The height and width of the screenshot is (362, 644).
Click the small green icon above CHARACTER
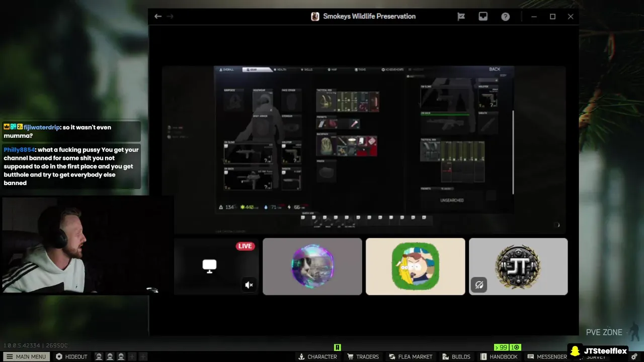338,347
